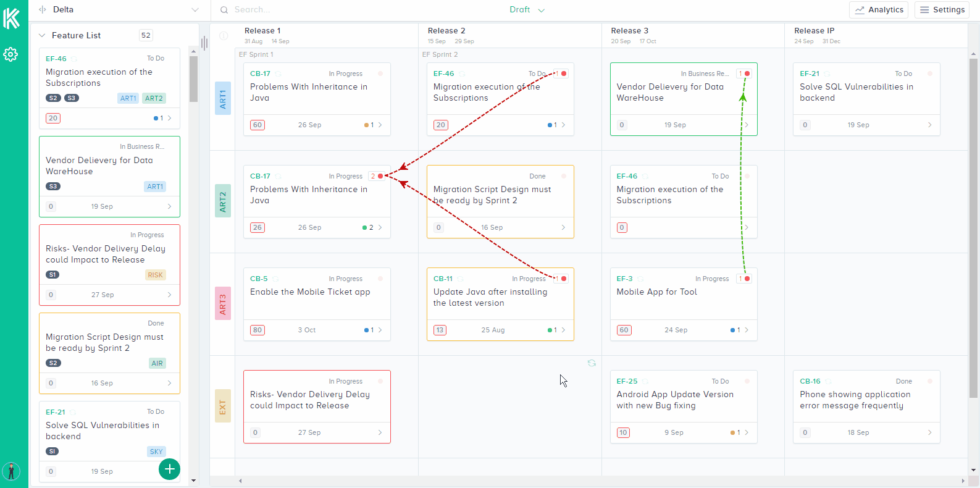Viewport: 980px width, 488px height.
Task: Expand the Draft status dropdown
Action: click(x=527, y=10)
